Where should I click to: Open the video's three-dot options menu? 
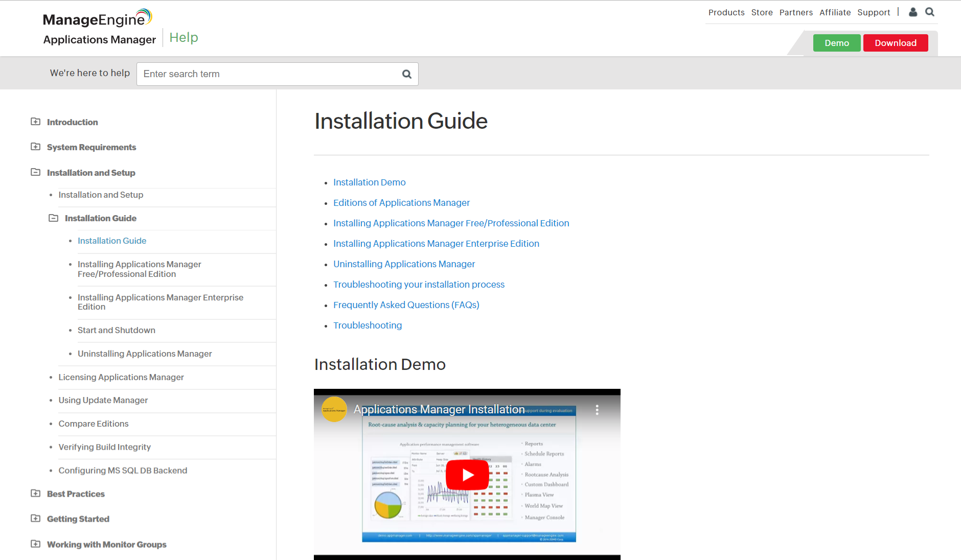coord(597,410)
